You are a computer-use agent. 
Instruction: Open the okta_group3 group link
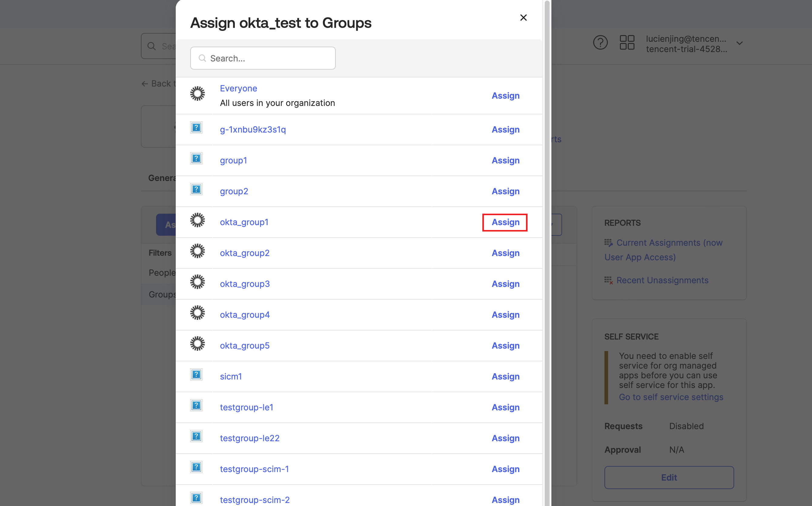(x=245, y=284)
